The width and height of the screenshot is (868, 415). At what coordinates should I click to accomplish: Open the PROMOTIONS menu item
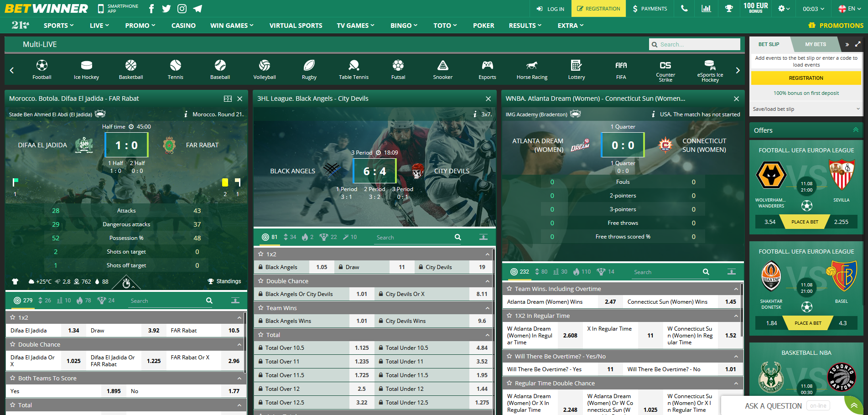click(836, 26)
